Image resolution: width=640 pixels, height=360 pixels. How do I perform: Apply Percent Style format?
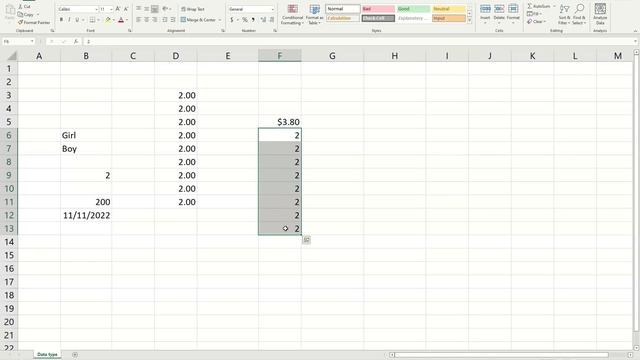click(x=245, y=20)
